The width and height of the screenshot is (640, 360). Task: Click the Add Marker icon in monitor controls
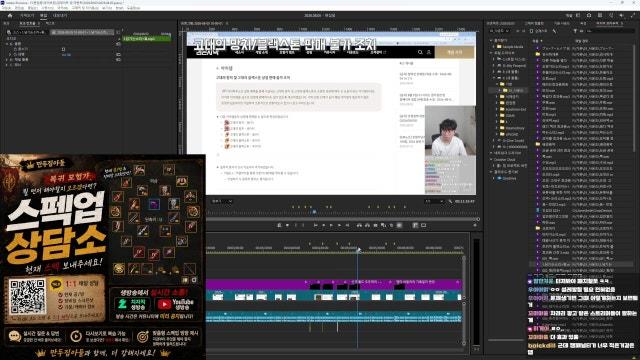click(279, 225)
